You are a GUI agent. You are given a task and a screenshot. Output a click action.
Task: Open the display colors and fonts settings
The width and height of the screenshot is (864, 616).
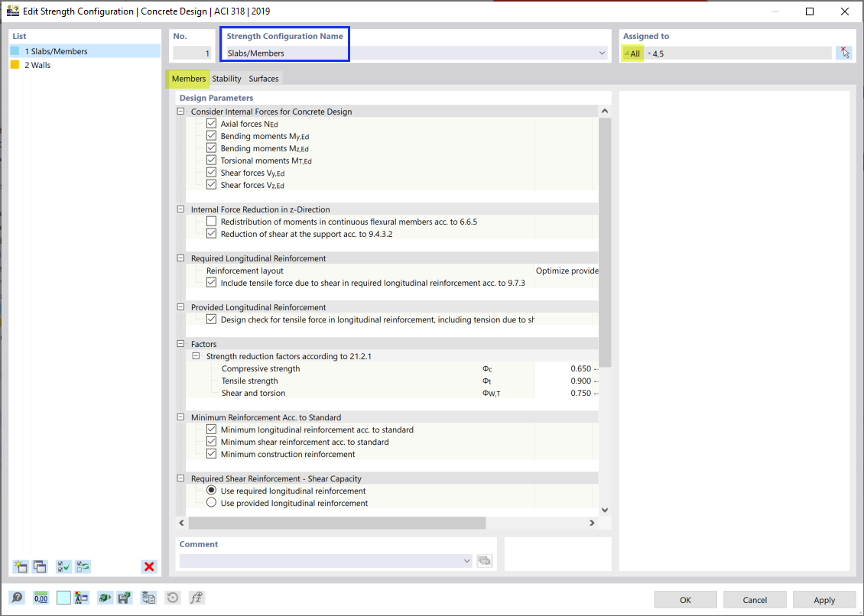tap(81, 597)
